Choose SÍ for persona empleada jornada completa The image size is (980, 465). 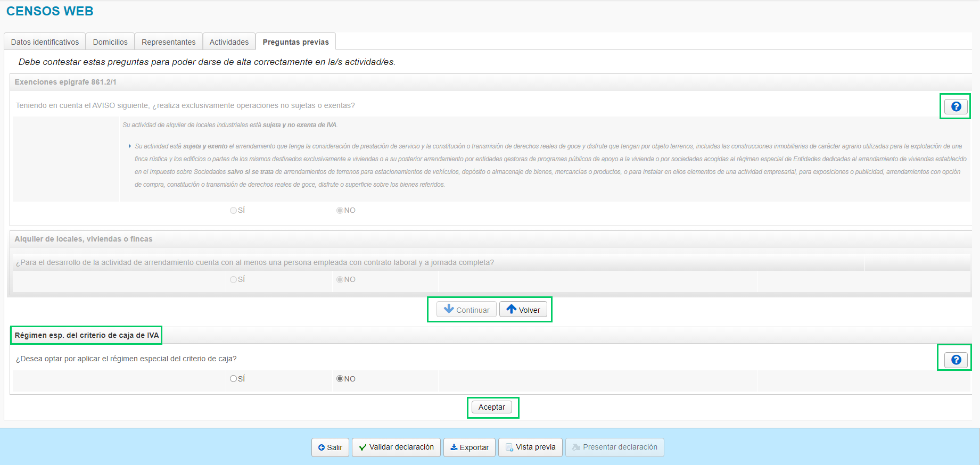(x=233, y=280)
